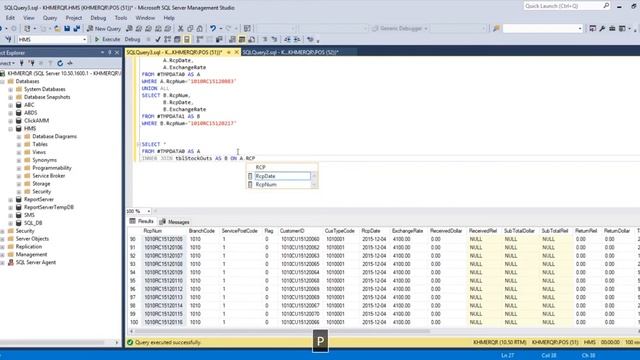Image resolution: width=640 pixels, height=360 pixels.
Task: Select the ReportServer database
Action: [39, 199]
